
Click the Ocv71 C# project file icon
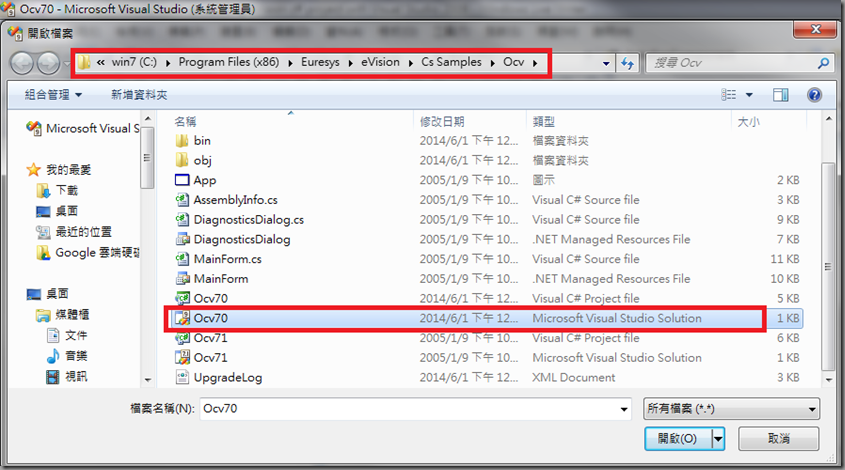tap(182, 338)
